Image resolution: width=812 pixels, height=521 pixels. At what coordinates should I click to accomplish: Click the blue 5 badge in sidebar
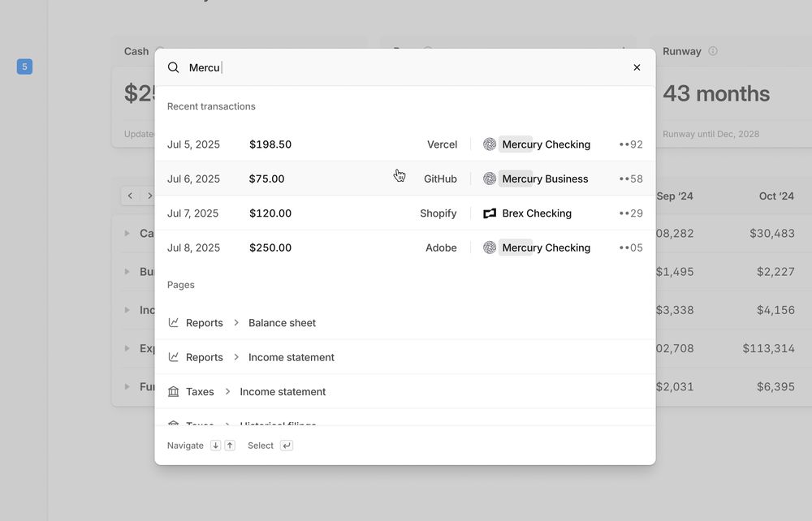click(24, 67)
